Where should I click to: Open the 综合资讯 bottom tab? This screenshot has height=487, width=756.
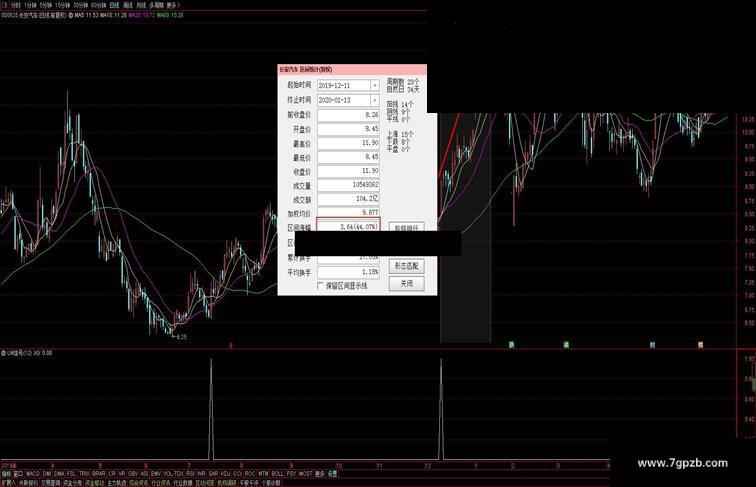(x=139, y=482)
